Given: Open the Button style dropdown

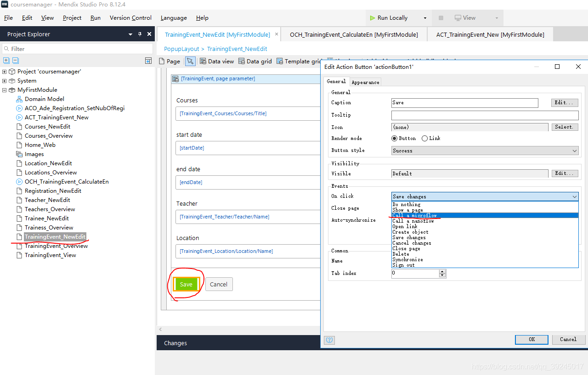Looking at the screenshot, I should point(485,151).
